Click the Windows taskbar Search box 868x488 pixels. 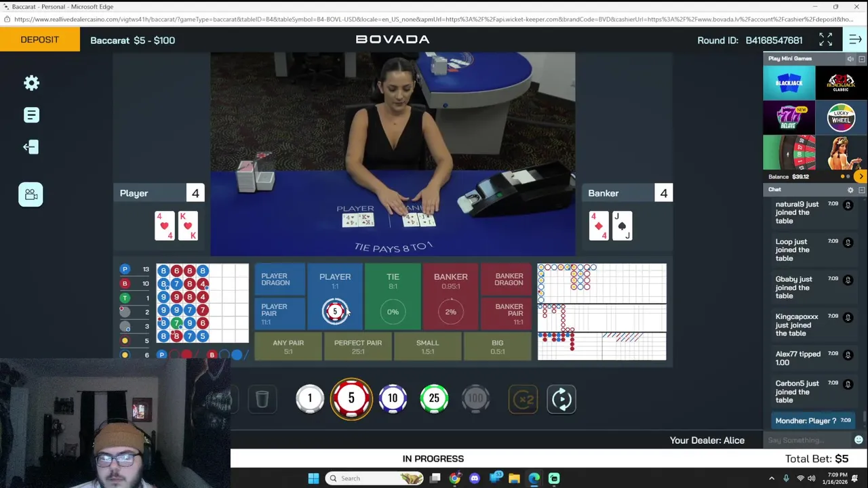(x=375, y=479)
